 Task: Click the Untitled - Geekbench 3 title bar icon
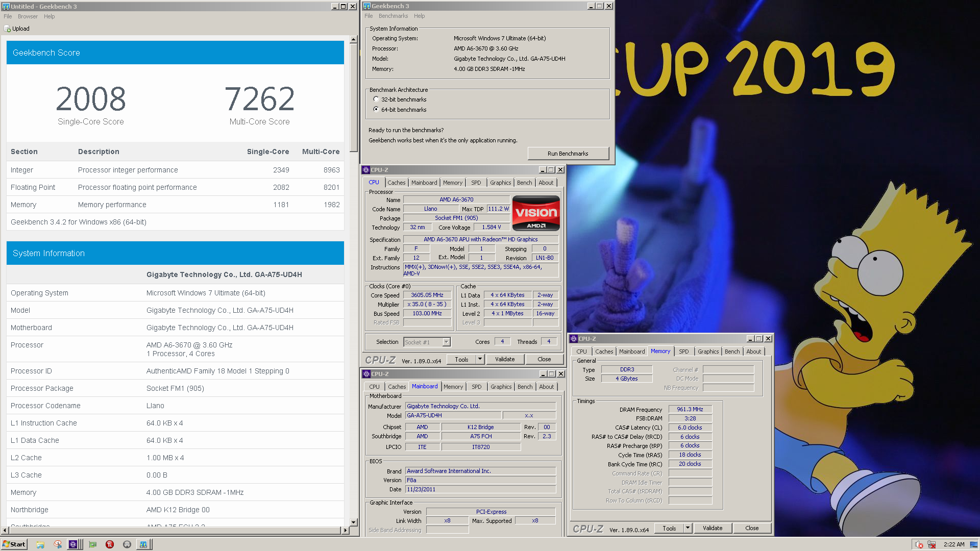6,6
